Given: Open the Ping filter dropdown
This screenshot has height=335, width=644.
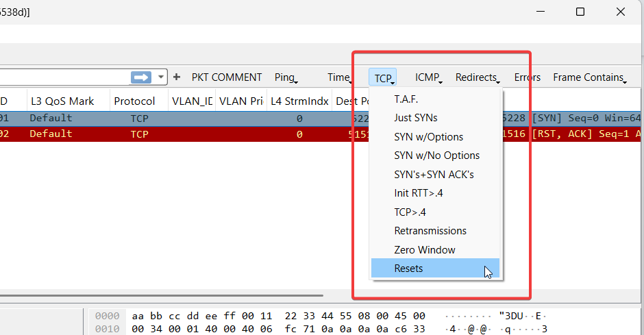Looking at the screenshot, I should tap(286, 77).
